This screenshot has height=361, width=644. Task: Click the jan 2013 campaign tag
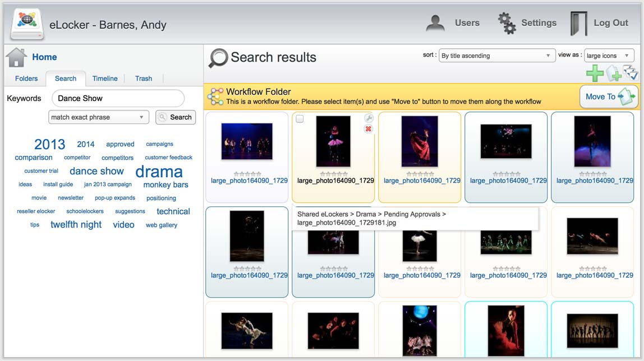pyautogui.click(x=108, y=184)
